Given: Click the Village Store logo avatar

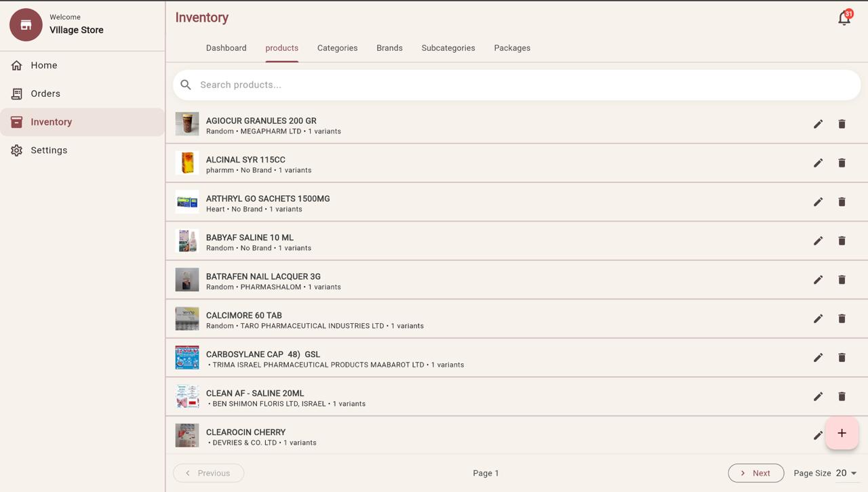Looking at the screenshot, I should [x=25, y=24].
